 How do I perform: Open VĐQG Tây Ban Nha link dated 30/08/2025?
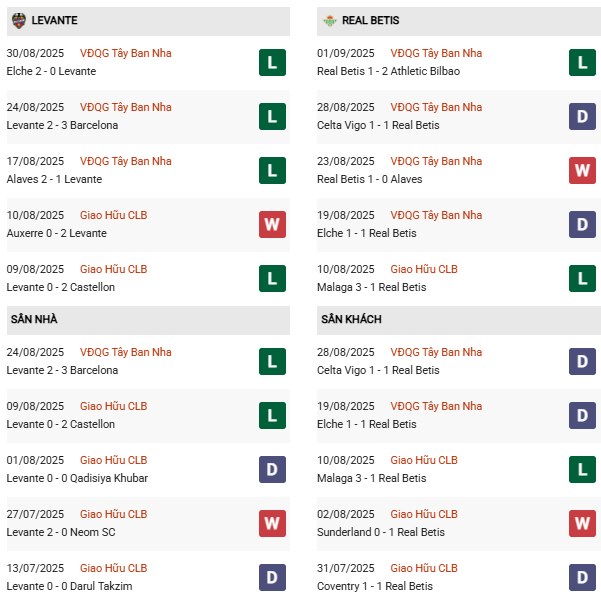[126, 53]
